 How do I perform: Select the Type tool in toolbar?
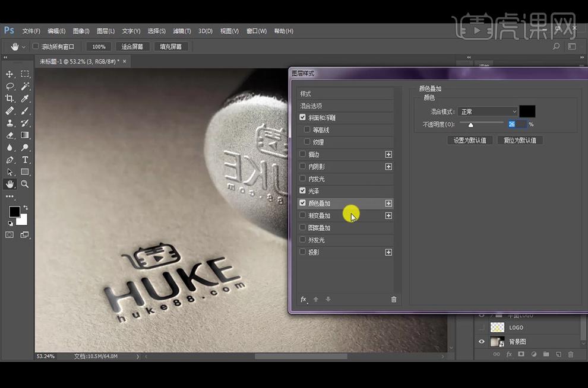click(25, 160)
